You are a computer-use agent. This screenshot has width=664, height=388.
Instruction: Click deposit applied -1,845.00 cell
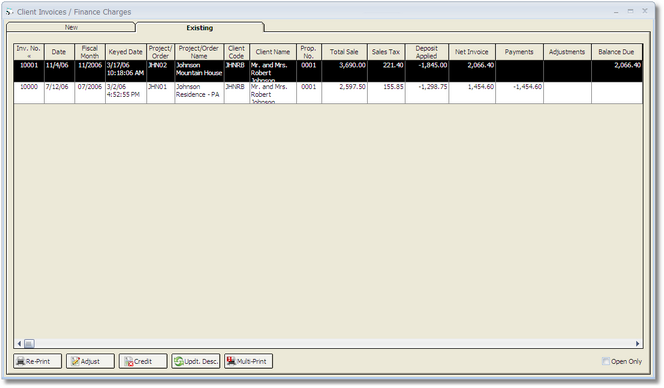[x=427, y=71]
